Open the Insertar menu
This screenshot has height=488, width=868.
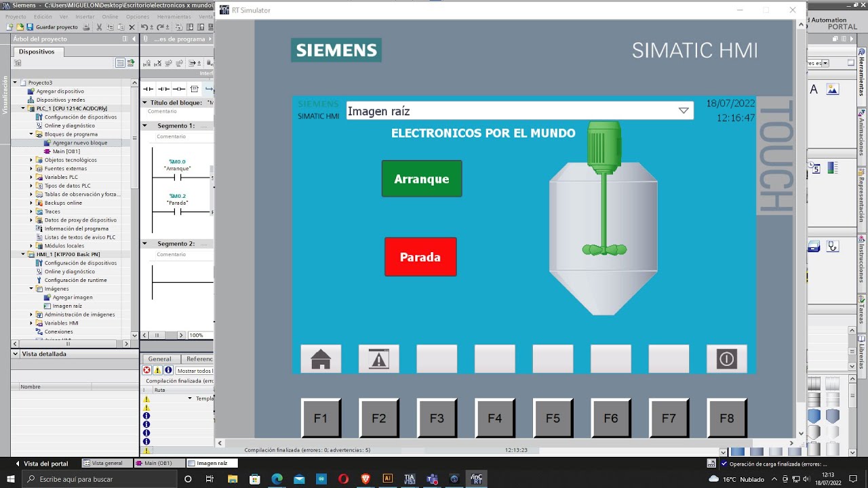(85, 16)
